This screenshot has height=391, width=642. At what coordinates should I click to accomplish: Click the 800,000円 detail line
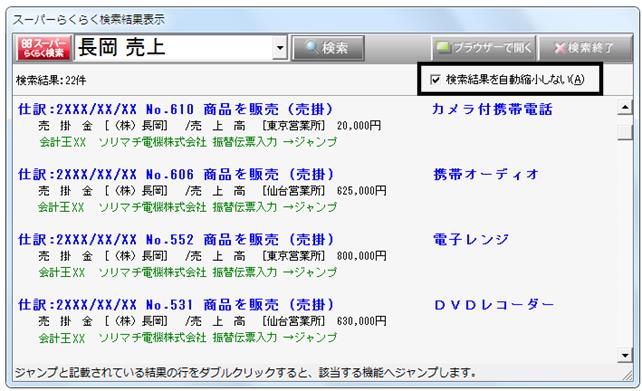tap(212, 256)
